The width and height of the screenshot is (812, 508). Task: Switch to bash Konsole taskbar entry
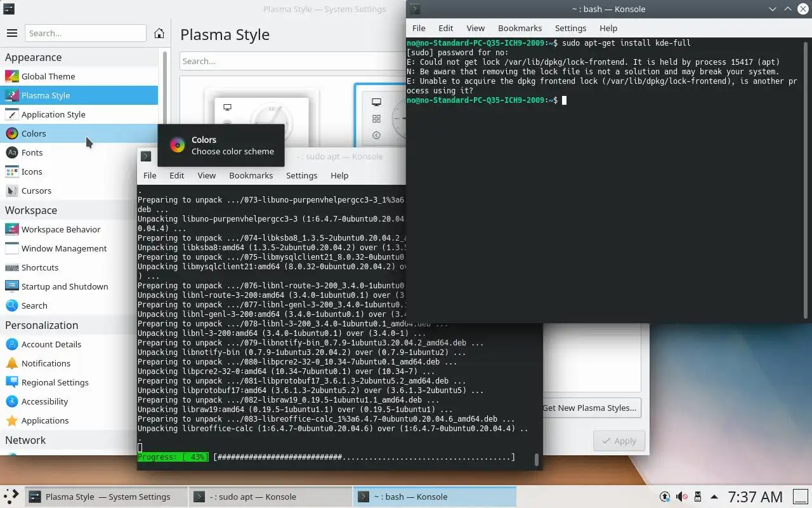coord(435,497)
